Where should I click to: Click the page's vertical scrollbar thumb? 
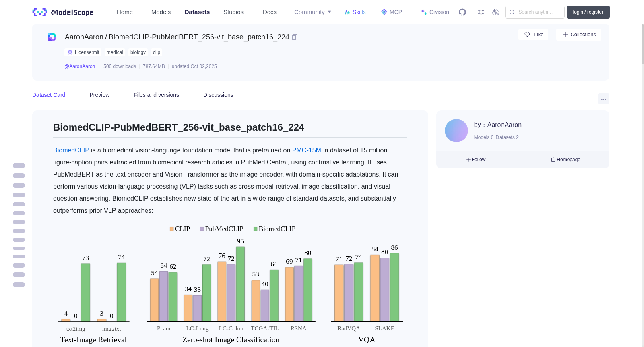642,44
